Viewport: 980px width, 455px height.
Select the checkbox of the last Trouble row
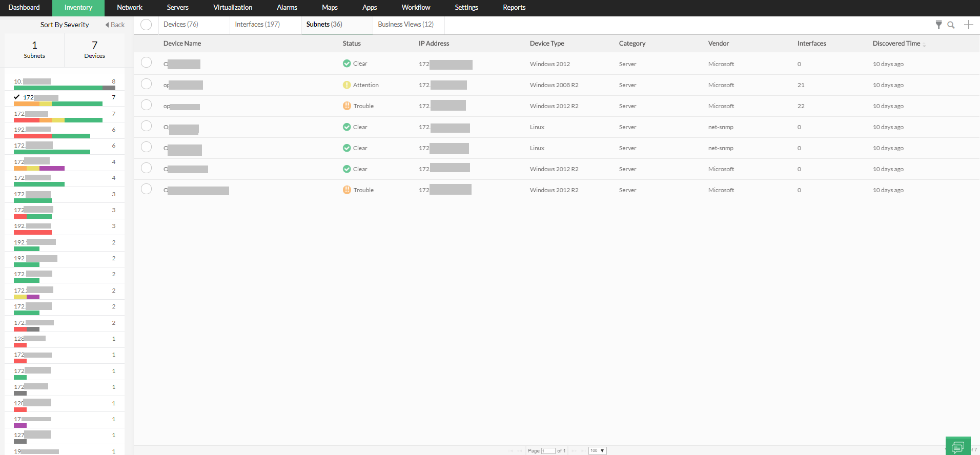146,189
